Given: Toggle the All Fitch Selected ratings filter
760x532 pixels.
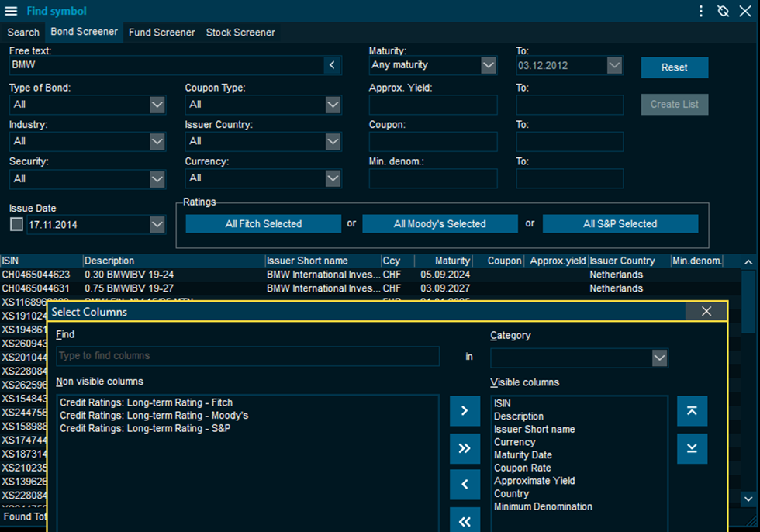Looking at the screenshot, I should [264, 224].
